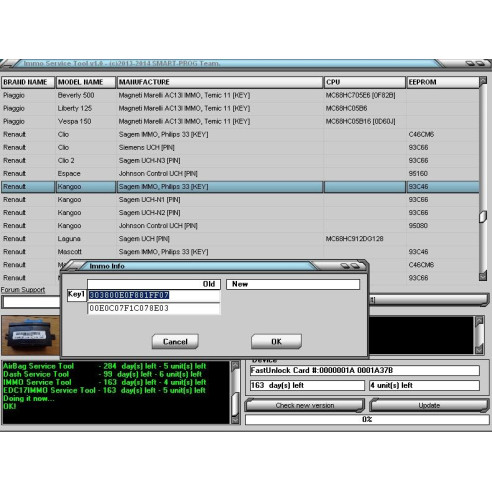The image size is (492, 492).
Task: Click the 163 day(s) left field
Action: click(307, 385)
